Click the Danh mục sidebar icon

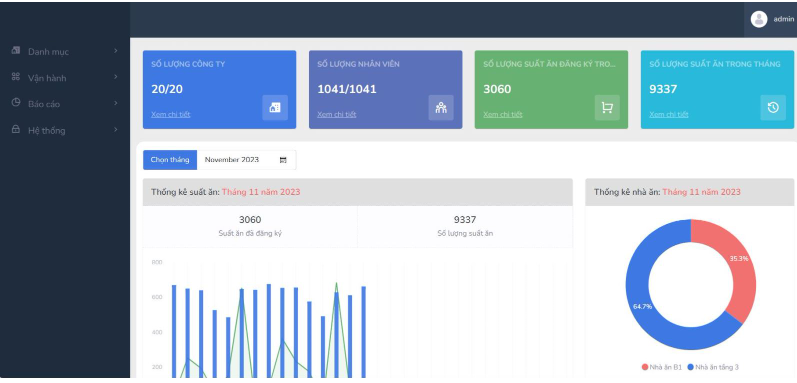click(x=16, y=50)
